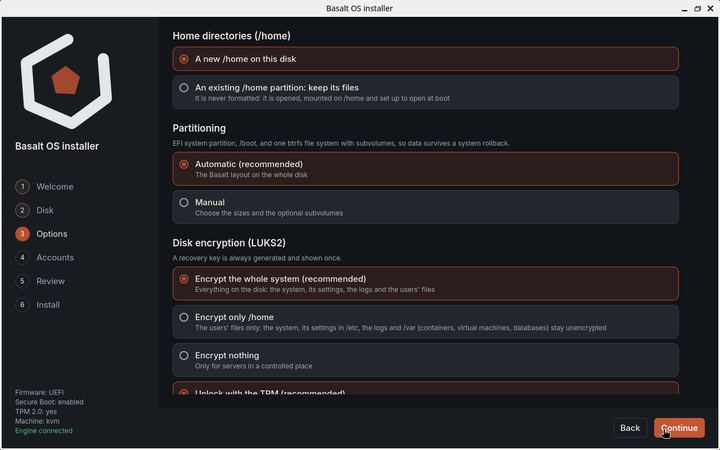Click the Basalt OS hexagon logo
The image size is (720, 450).
(x=66, y=81)
